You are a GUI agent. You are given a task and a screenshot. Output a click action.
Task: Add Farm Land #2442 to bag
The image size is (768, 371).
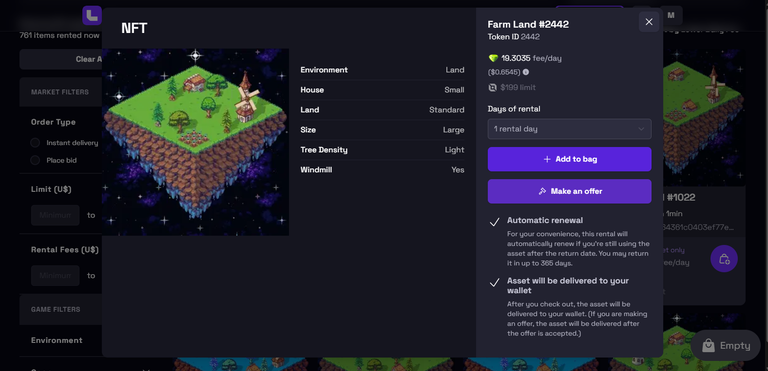tap(569, 159)
